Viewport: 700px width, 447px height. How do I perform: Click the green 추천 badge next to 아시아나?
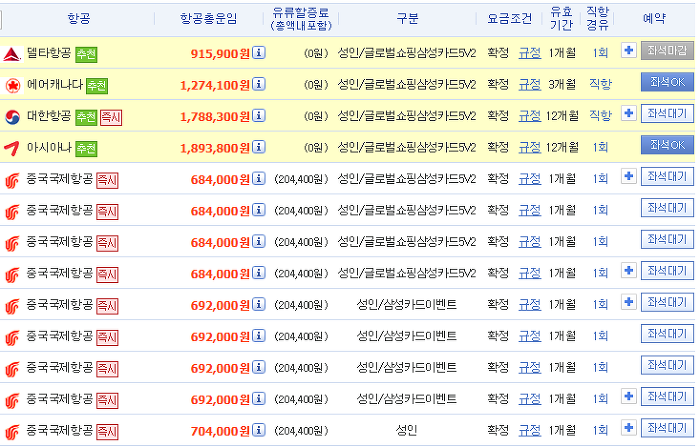pyautogui.click(x=86, y=149)
